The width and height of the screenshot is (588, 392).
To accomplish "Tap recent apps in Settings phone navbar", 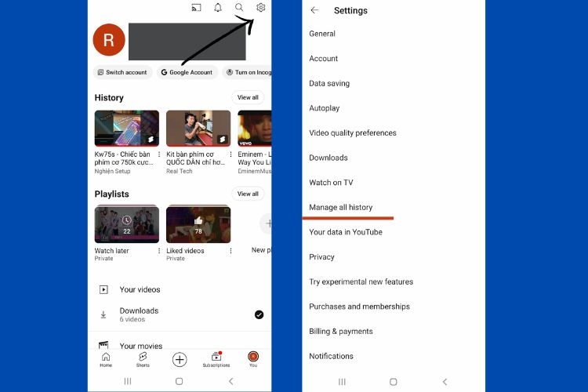I will (x=342, y=382).
